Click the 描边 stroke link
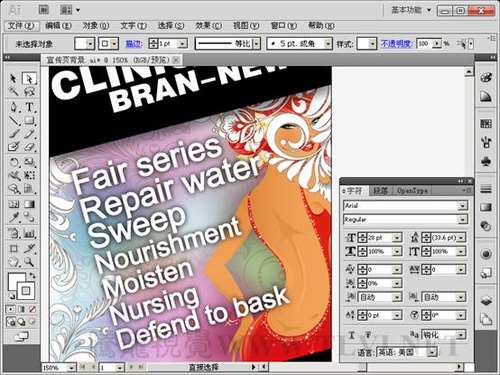The height and width of the screenshot is (375, 500). tap(134, 44)
